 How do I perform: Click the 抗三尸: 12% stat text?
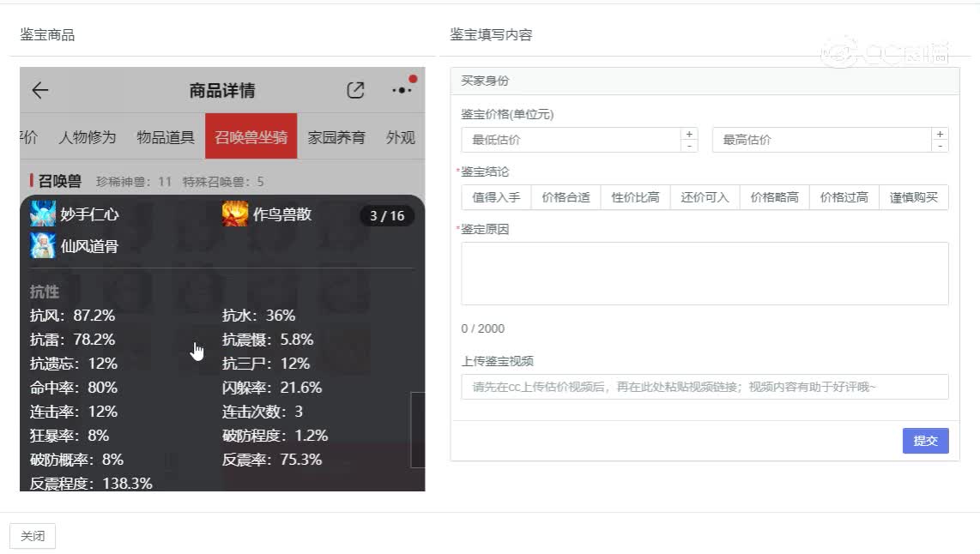pos(266,364)
